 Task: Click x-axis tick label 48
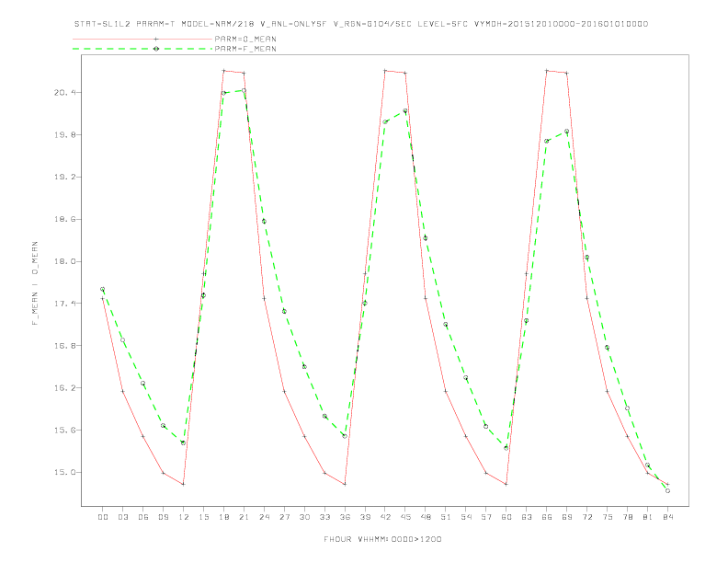[426, 517]
